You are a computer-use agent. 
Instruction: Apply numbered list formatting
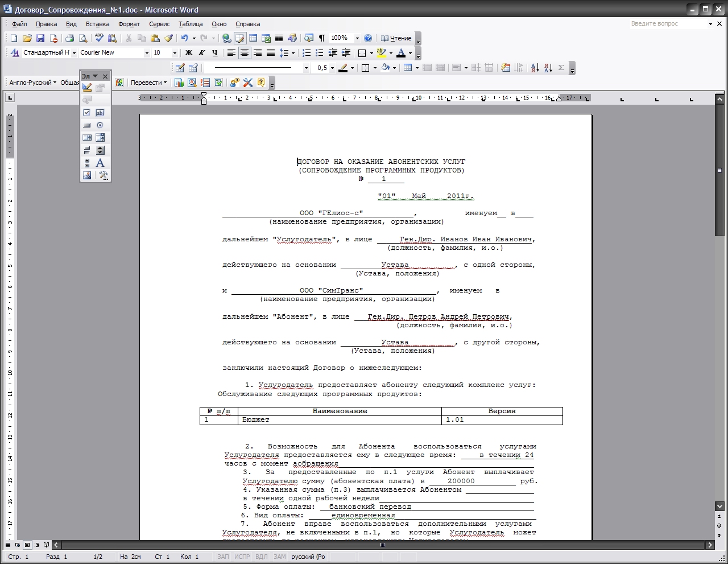click(307, 52)
